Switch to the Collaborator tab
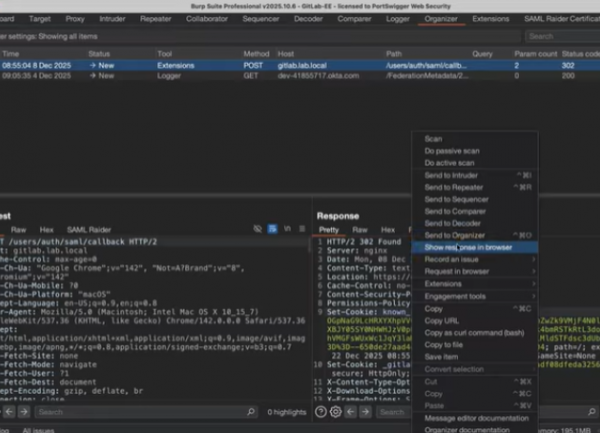This screenshot has width=600, height=433. [207, 19]
